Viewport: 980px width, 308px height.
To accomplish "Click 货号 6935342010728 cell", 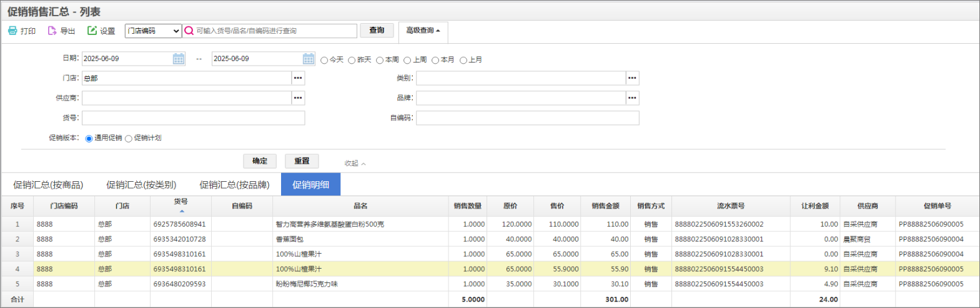I will 179,239.
